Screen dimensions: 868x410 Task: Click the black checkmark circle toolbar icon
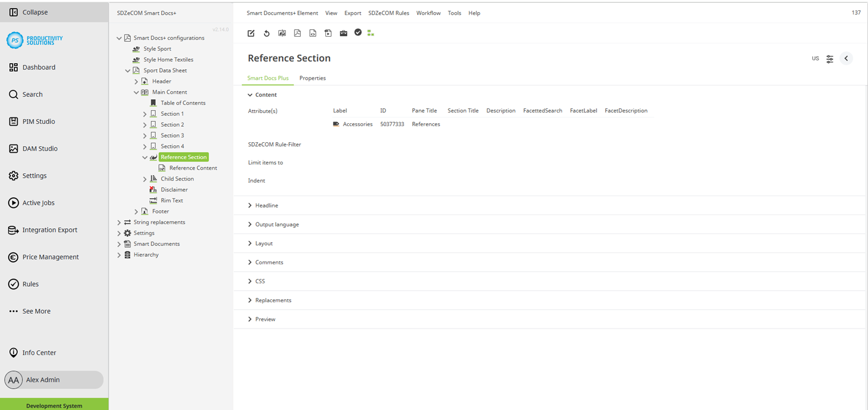point(358,33)
